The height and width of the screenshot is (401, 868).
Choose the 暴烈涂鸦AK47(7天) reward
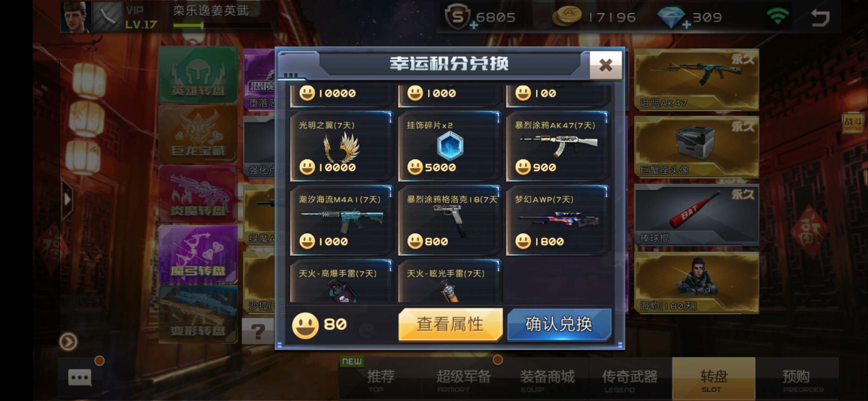pos(558,146)
